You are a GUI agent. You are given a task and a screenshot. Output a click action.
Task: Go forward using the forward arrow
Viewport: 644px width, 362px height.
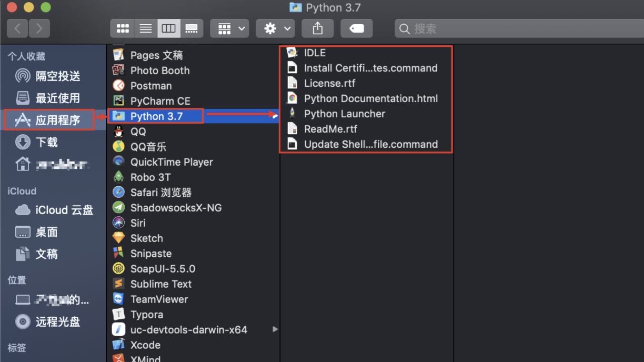(39, 28)
